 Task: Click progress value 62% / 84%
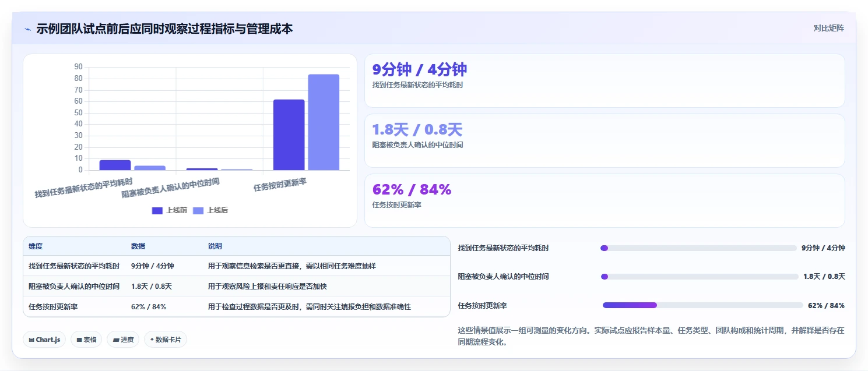[826, 306]
